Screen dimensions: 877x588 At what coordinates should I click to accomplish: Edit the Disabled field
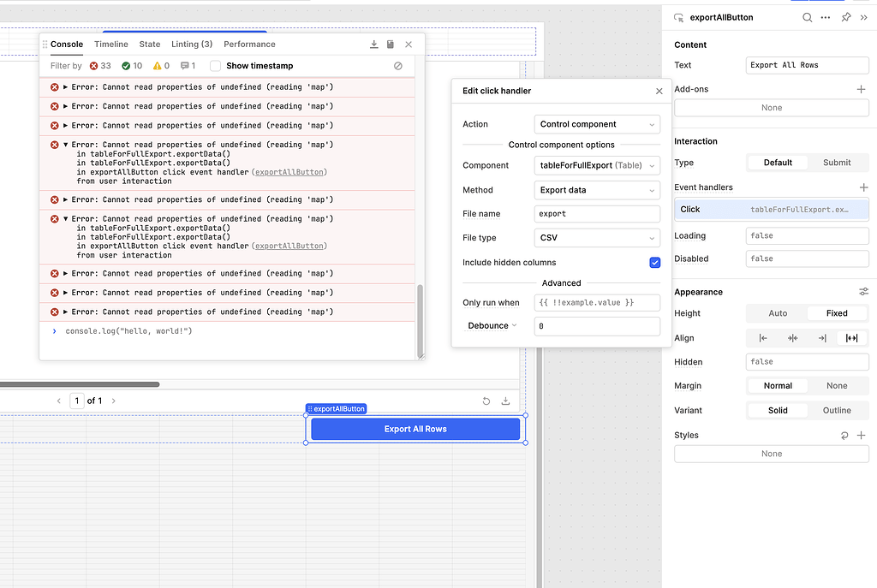807,258
